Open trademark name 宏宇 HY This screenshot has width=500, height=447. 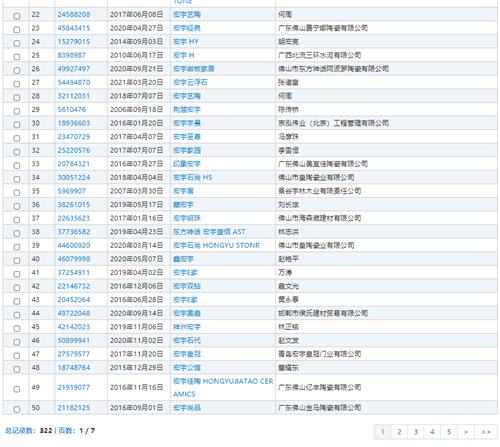coord(186,42)
